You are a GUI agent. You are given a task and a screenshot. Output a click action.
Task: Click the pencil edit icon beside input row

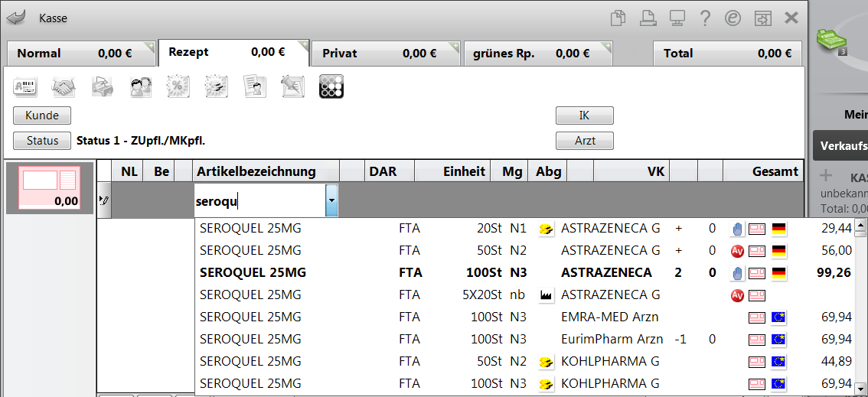point(103,200)
